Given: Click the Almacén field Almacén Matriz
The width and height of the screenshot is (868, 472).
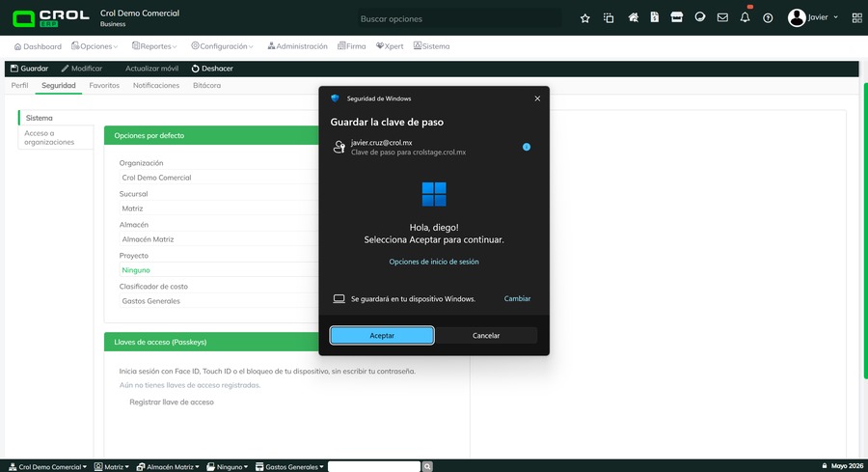Looking at the screenshot, I should click(x=219, y=239).
